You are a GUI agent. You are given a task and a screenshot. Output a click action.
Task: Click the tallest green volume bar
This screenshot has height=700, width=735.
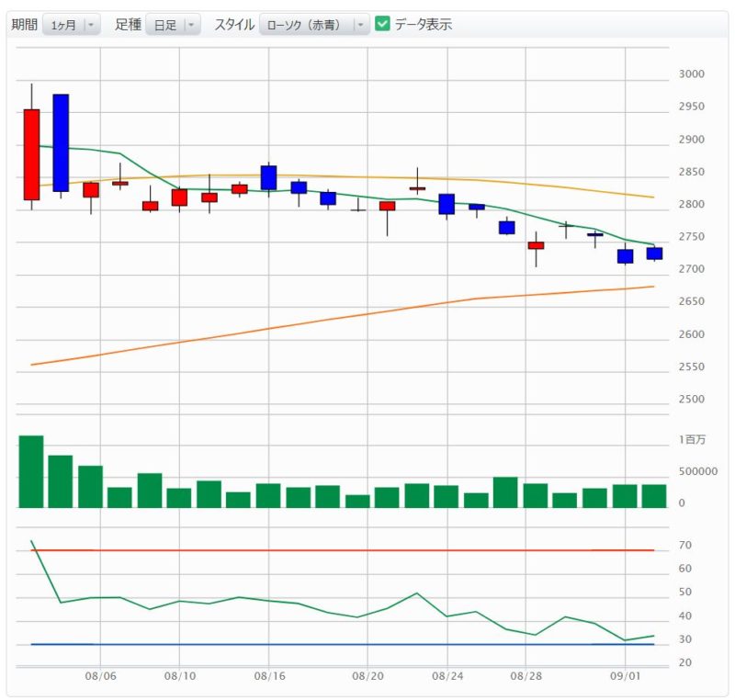31,471
